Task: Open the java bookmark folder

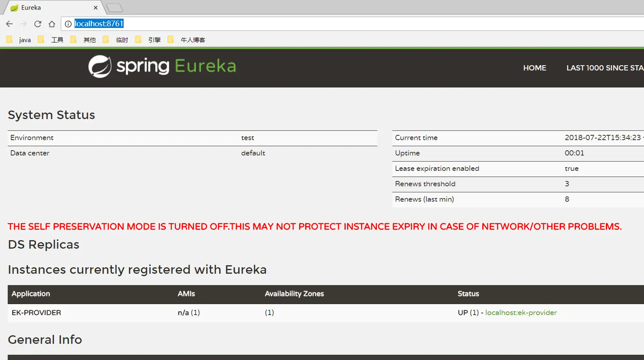Action: 19,40
